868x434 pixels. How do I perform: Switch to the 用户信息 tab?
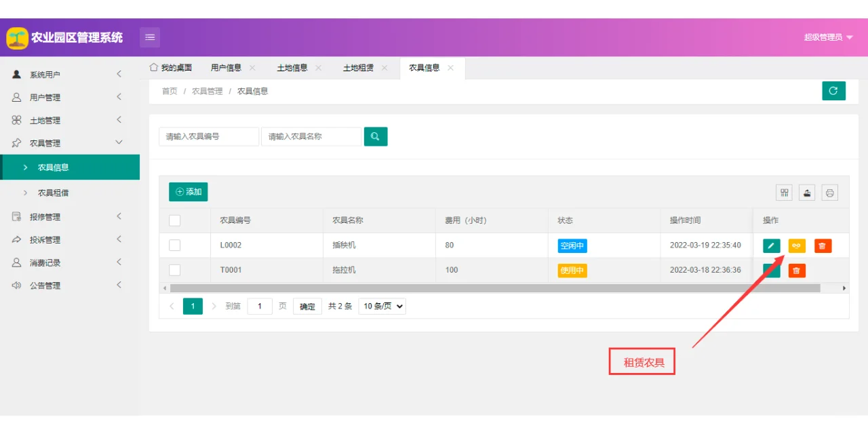[x=226, y=68]
